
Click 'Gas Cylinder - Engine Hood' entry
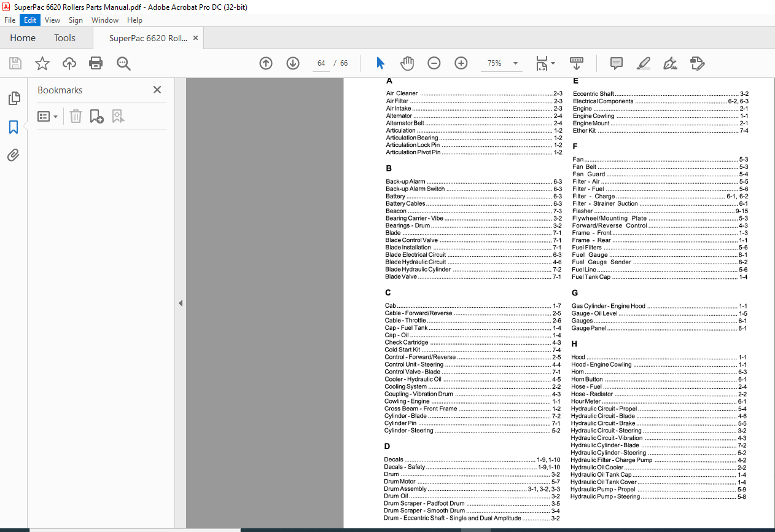(x=660, y=307)
